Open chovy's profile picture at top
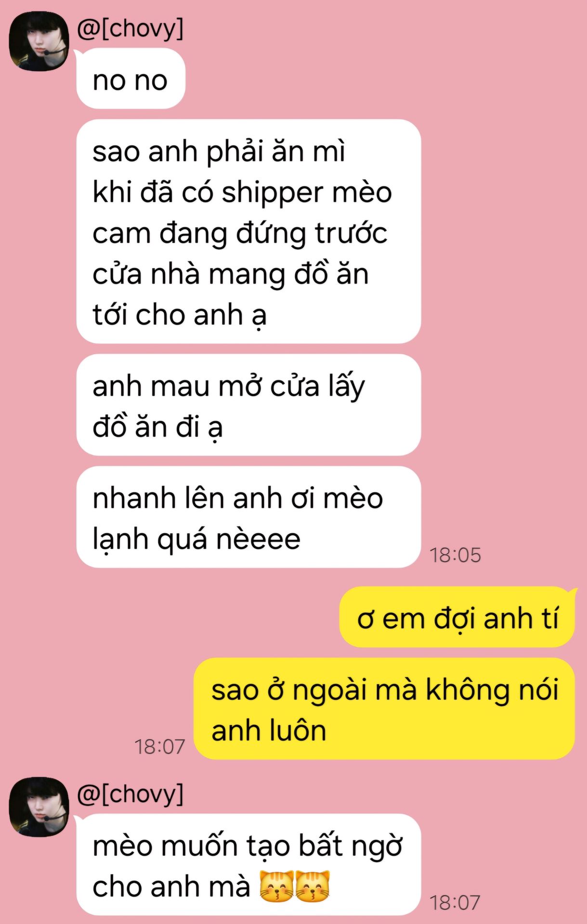This screenshot has height=924, width=587. coord(39,41)
